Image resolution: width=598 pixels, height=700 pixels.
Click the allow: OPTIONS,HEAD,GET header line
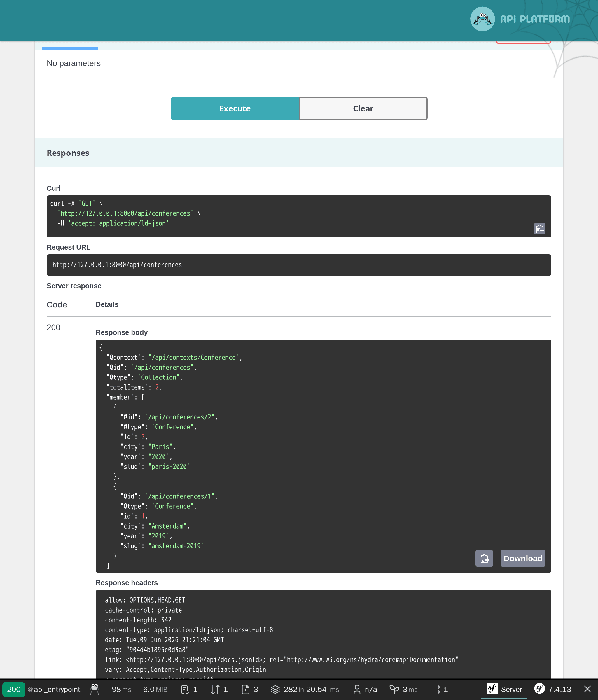[145, 600]
